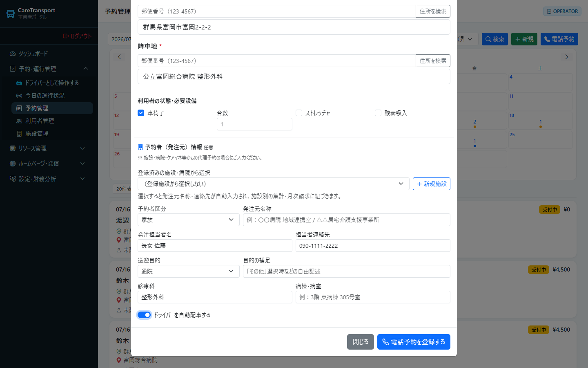Click the globe icon beside ホームページ・発信

coord(13,163)
